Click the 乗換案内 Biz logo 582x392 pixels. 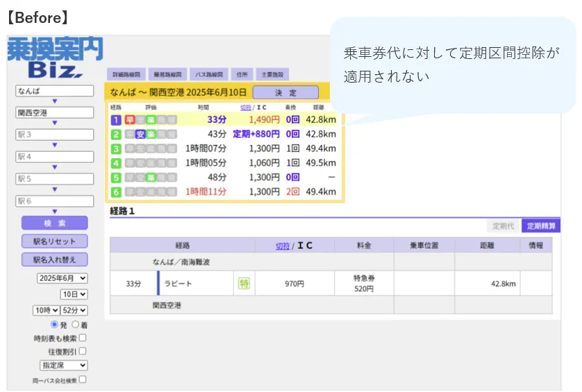[55, 57]
